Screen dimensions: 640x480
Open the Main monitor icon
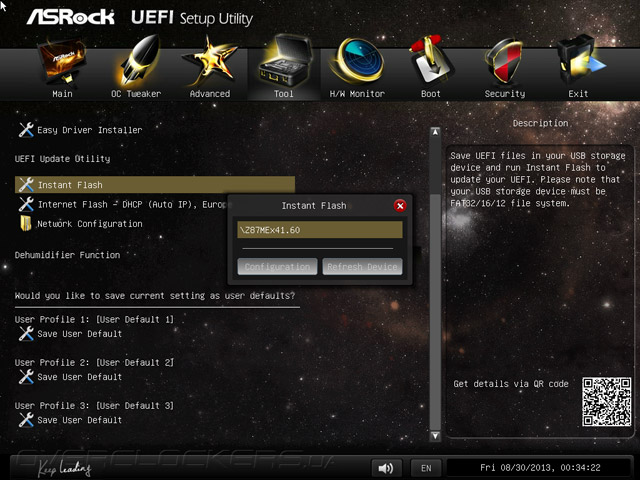click(x=62, y=60)
